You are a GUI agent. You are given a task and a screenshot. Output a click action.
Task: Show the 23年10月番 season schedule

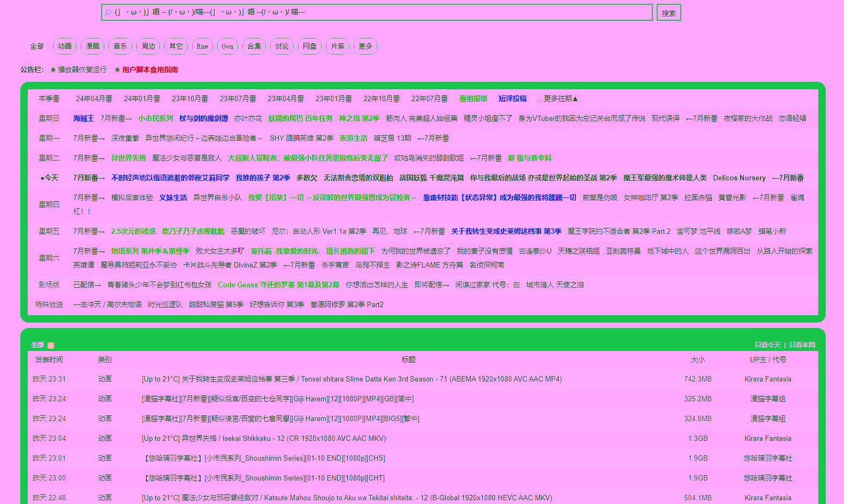click(190, 99)
